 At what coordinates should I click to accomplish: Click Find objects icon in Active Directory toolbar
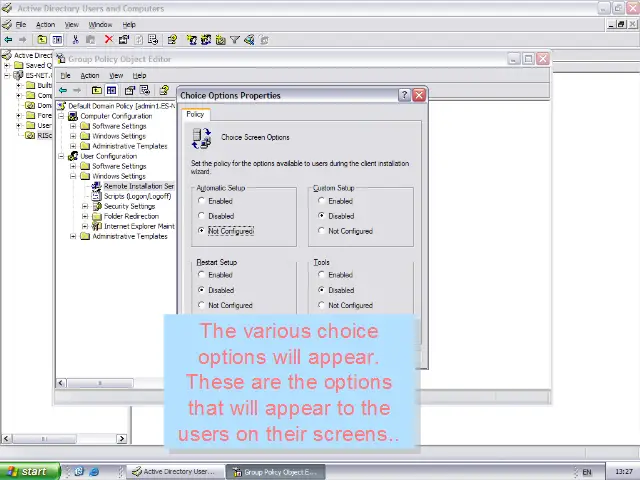tap(249, 40)
